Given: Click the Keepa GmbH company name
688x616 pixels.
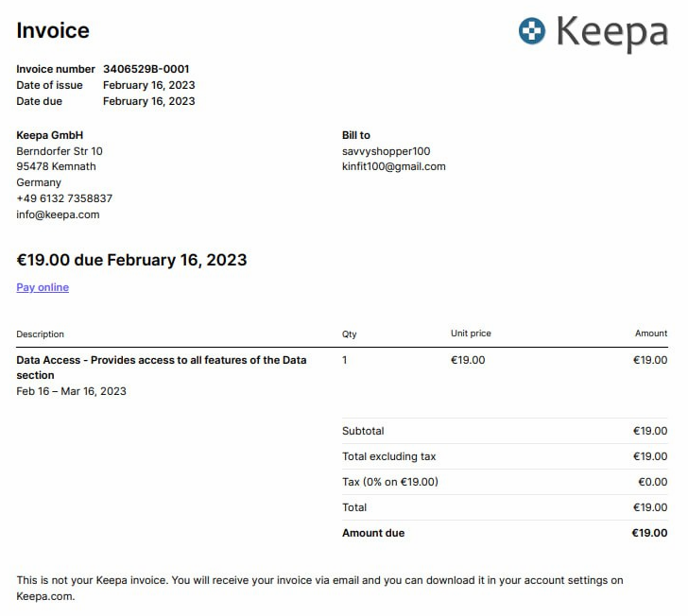Looking at the screenshot, I should click(x=49, y=135).
